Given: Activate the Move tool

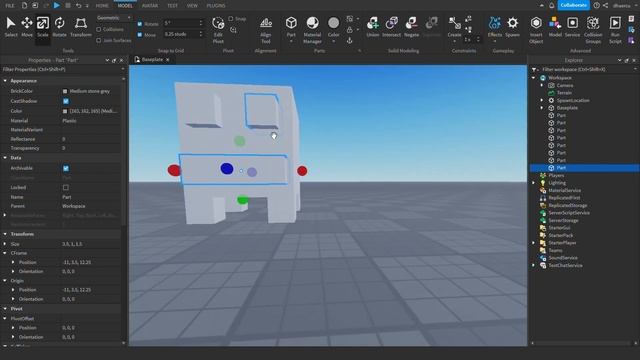Looking at the screenshot, I should coord(27,27).
